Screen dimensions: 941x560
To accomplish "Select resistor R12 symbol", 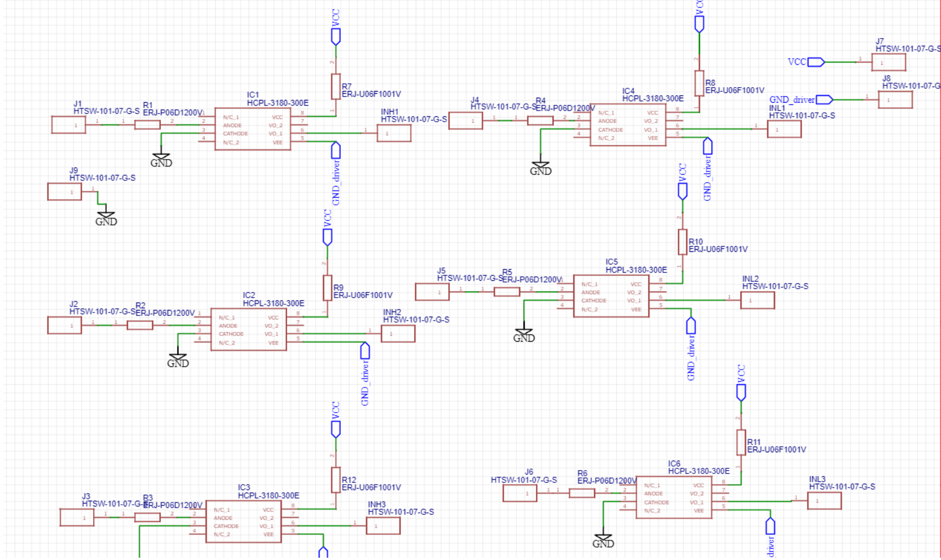I will click(x=335, y=480).
